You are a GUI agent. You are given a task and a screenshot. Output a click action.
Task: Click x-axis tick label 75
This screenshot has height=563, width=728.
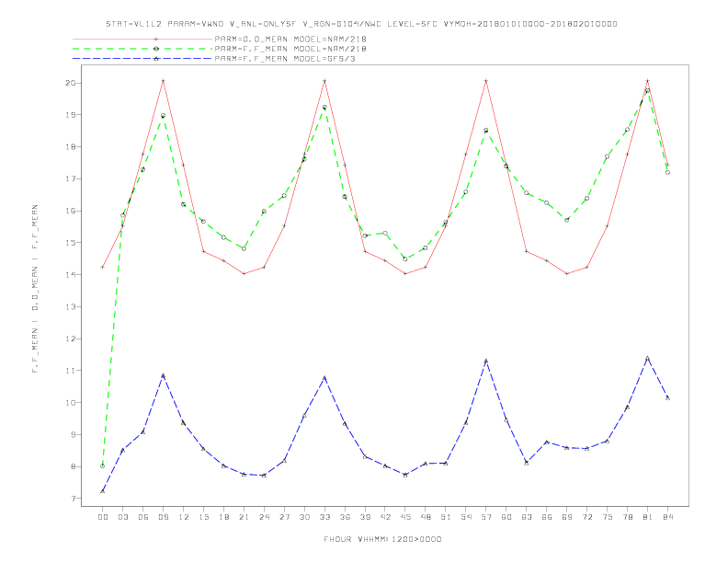pyautogui.click(x=608, y=517)
